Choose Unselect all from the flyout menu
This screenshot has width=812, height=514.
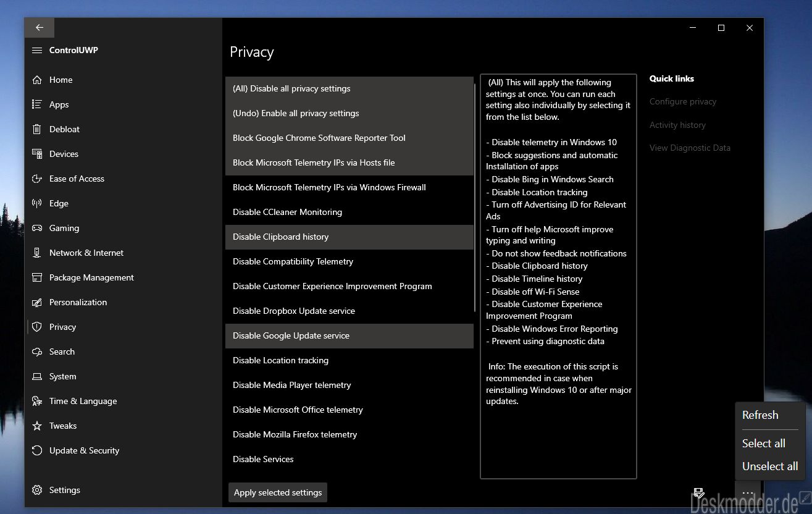pyautogui.click(x=770, y=466)
